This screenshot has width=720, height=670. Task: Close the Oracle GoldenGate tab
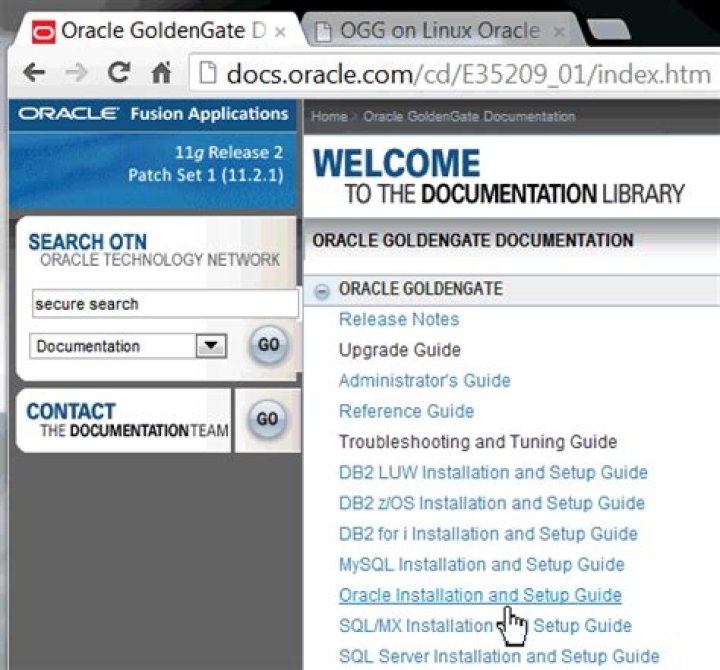281,32
